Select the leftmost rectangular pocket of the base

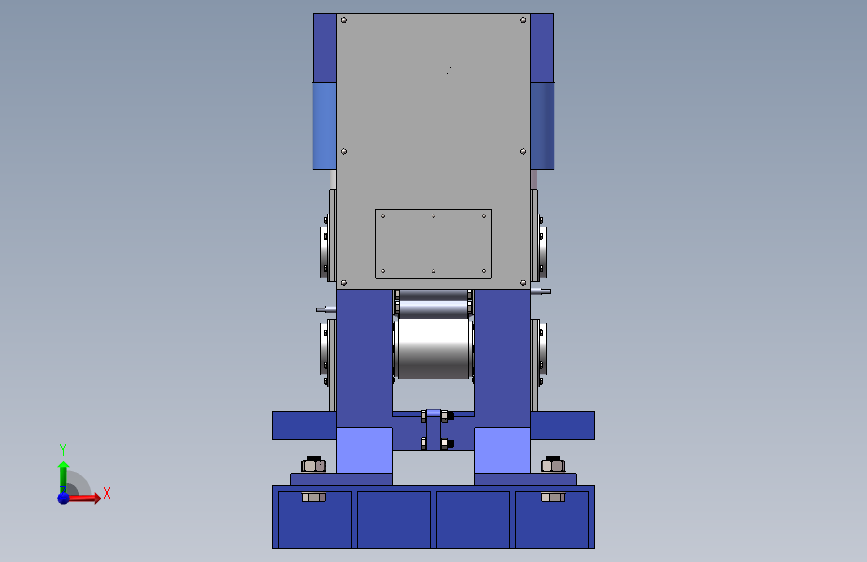(x=315, y=519)
